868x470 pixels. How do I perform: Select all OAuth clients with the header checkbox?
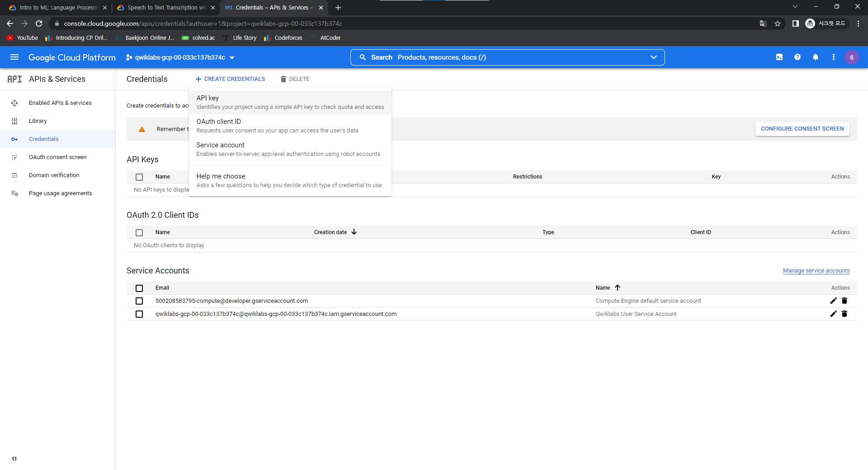(x=139, y=233)
